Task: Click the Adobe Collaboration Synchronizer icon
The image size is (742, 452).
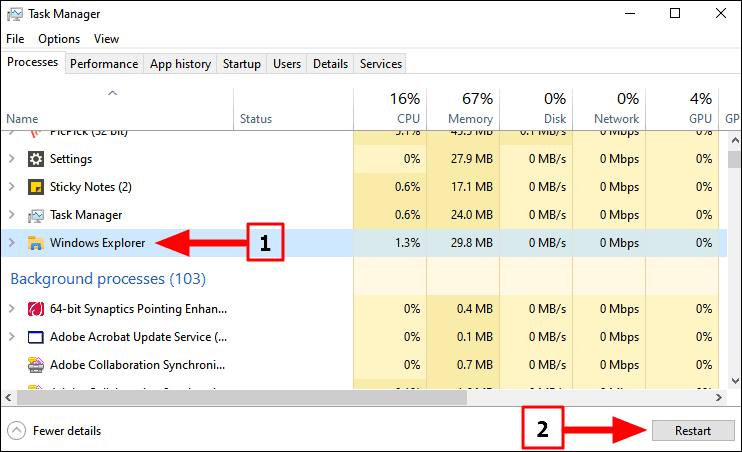Action: [x=35, y=365]
